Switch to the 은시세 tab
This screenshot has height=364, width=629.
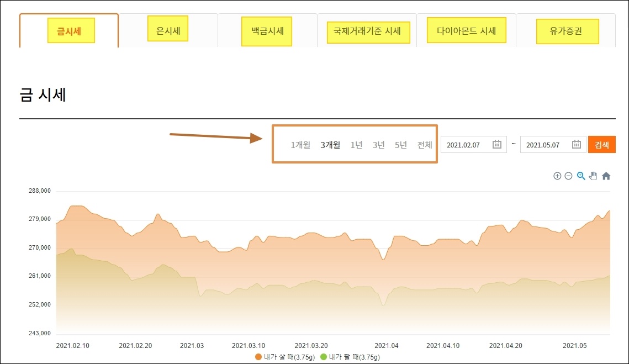(x=168, y=31)
